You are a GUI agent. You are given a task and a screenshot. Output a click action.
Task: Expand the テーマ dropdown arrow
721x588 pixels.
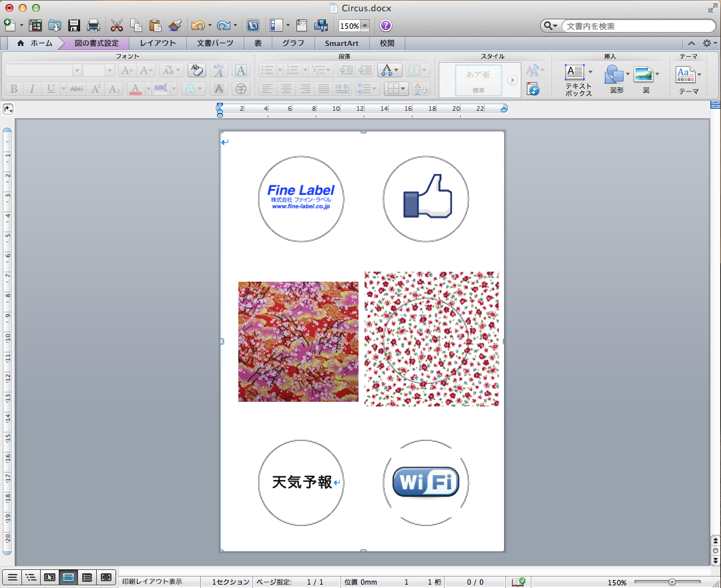pos(699,74)
